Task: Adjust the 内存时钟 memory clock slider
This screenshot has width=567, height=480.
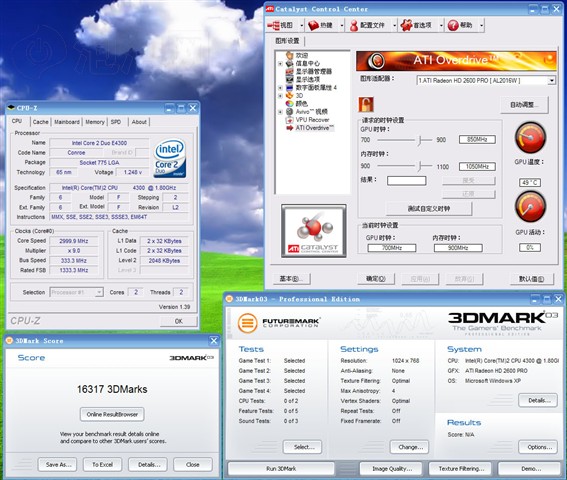Action: 419,166
